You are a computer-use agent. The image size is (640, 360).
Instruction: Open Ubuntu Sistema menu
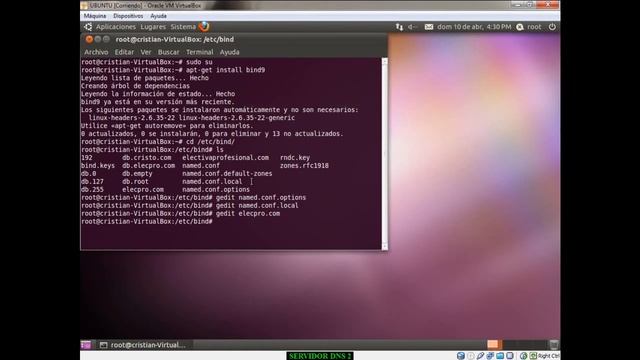pyautogui.click(x=183, y=27)
